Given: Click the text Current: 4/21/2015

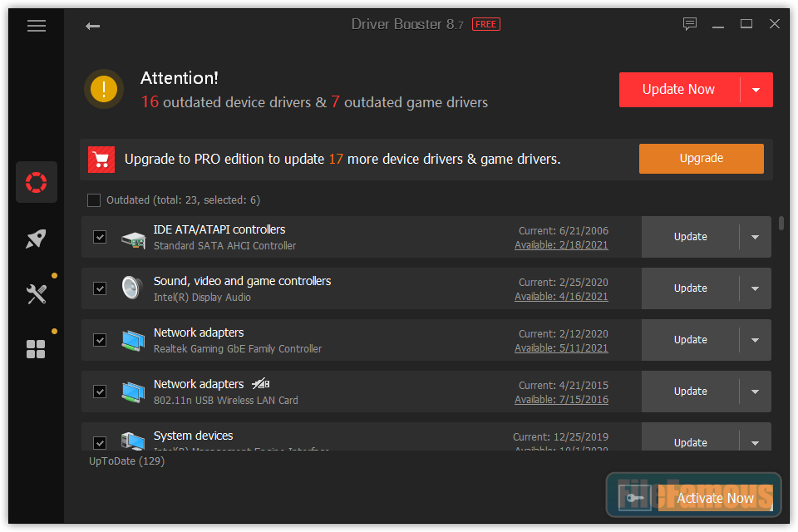Looking at the screenshot, I should click(x=564, y=386).
